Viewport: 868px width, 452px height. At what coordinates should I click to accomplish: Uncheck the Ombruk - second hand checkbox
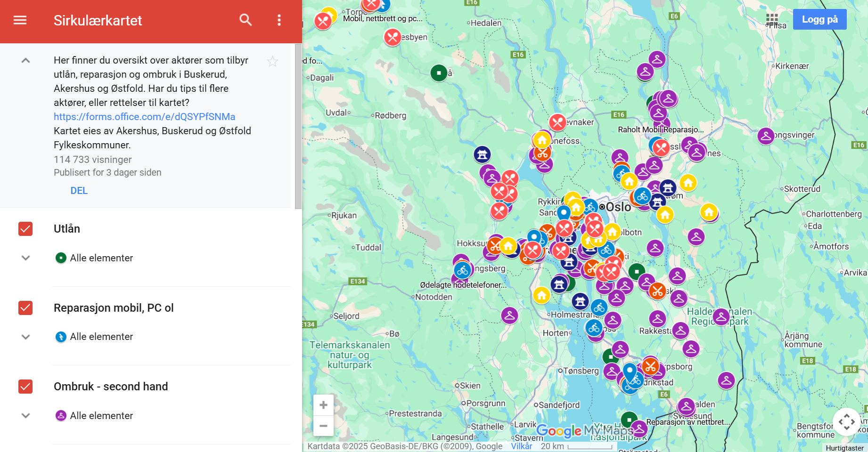tap(25, 387)
